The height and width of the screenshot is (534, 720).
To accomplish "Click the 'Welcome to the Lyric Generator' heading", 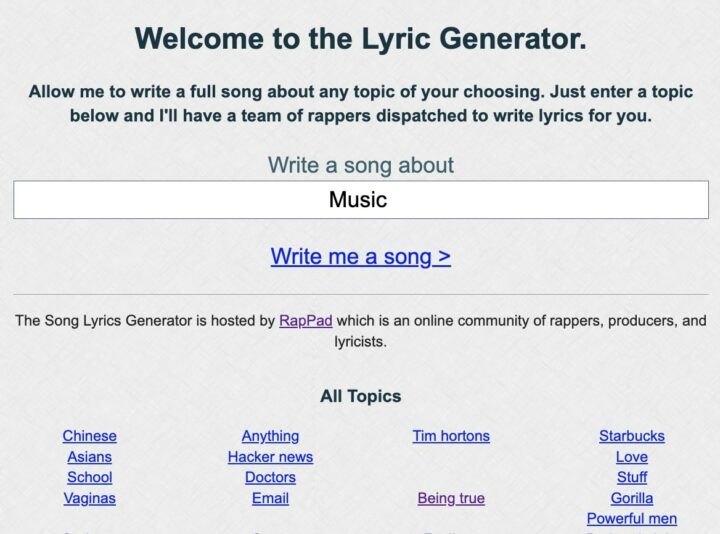I will (x=360, y=39).
